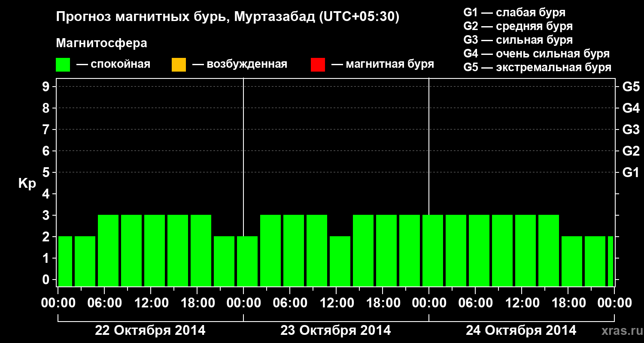Click the G5 label on right axis
This screenshot has width=644, height=343.
(631, 87)
